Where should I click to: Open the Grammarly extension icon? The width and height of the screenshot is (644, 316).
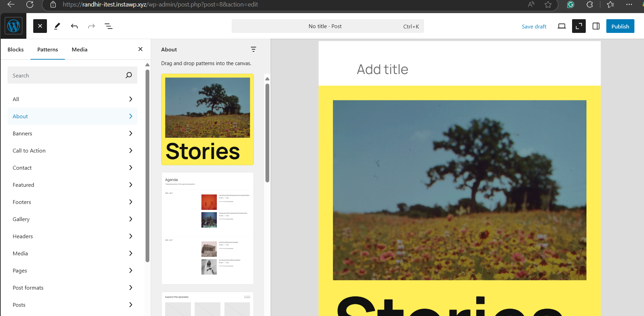(x=570, y=4)
